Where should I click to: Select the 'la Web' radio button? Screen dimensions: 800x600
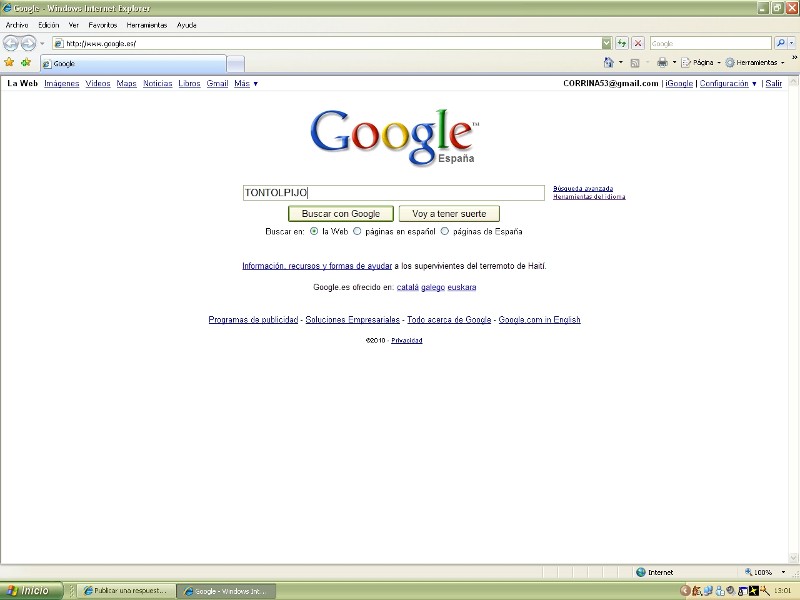point(314,231)
